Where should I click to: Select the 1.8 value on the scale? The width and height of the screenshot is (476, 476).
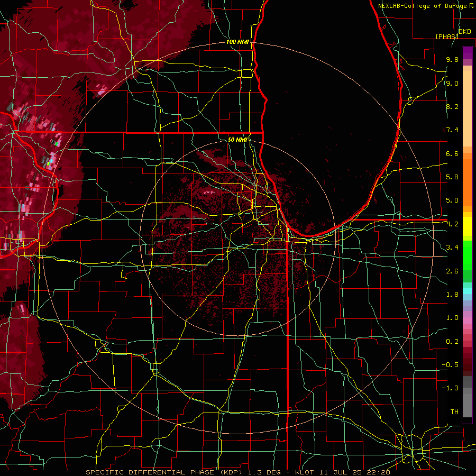pos(452,295)
